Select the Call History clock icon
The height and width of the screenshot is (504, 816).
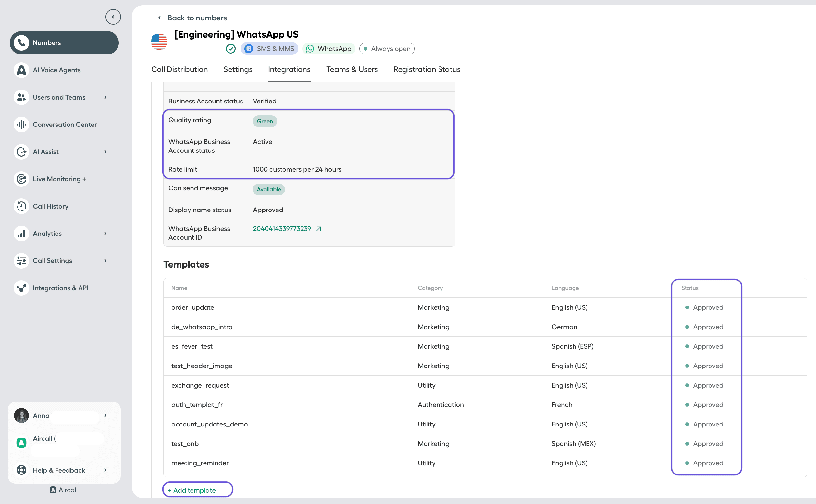pos(21,206)
